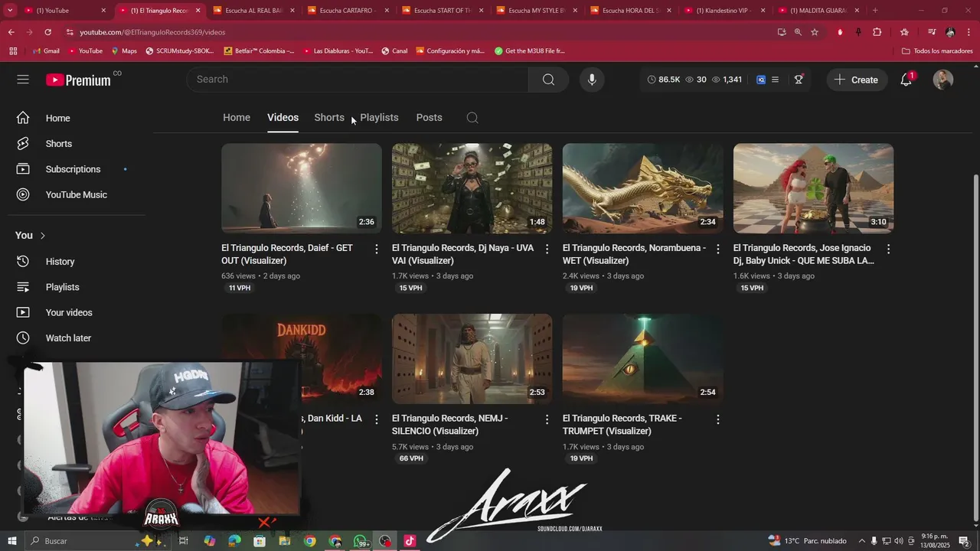The height and width of the screenshot is (551, 980).
Task: Open the account avatar menu
Action: (x=943, y=80)
